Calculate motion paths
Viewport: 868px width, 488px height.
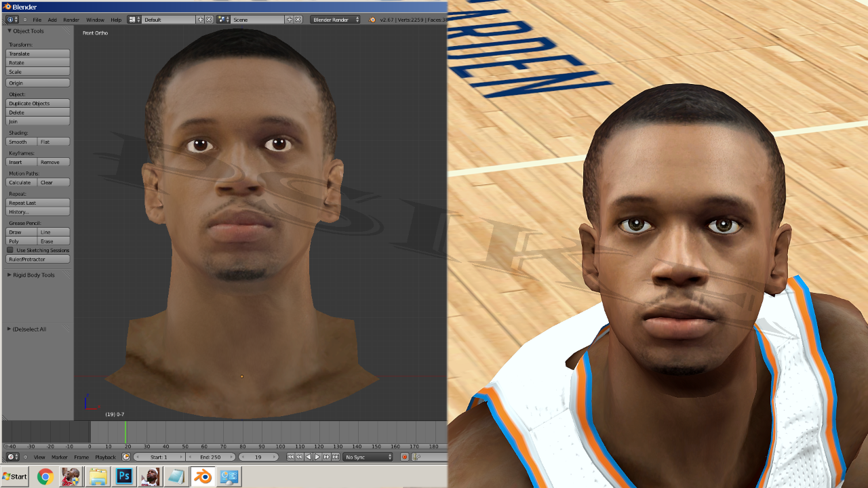(x=22, y=182)
